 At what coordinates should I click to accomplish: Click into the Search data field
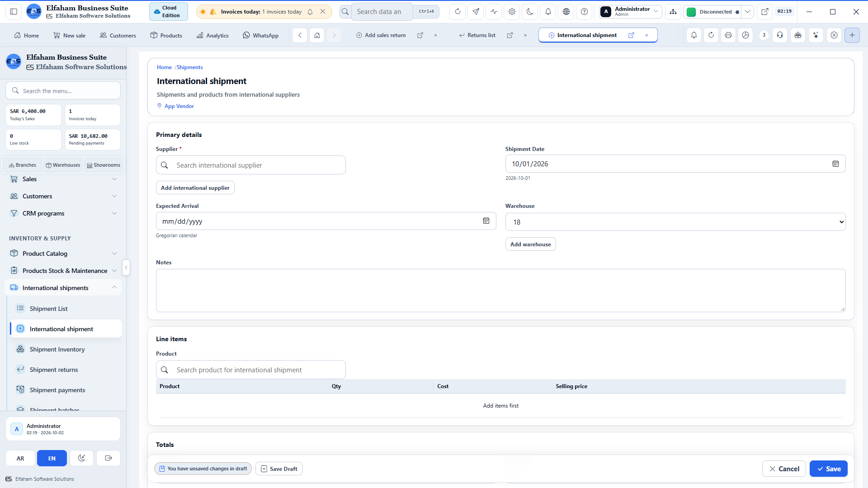[382, 12]
